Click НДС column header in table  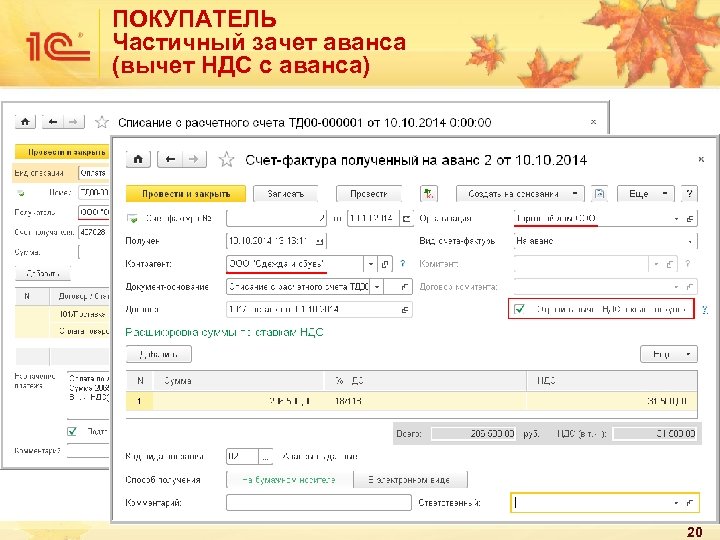point(612,381)
